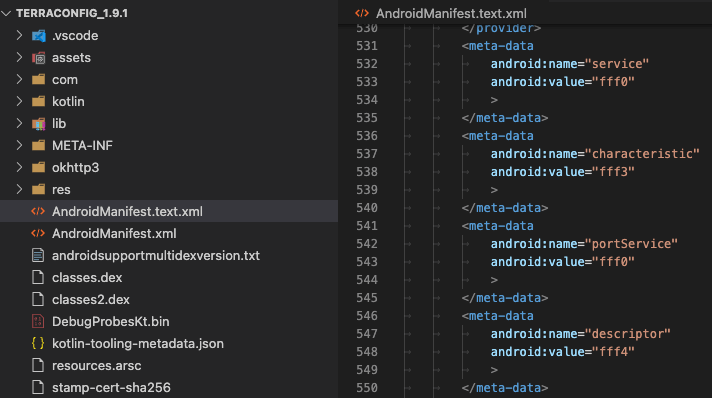Image resolution: width=712 pixels, height=398 pixels.
Task: Click the "portService" attribute value
Action: tap(631, 244)
